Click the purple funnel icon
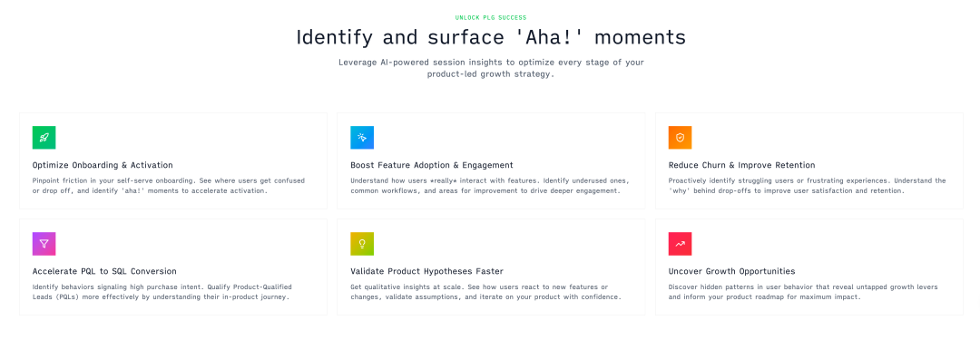 (x=44, y=244)
